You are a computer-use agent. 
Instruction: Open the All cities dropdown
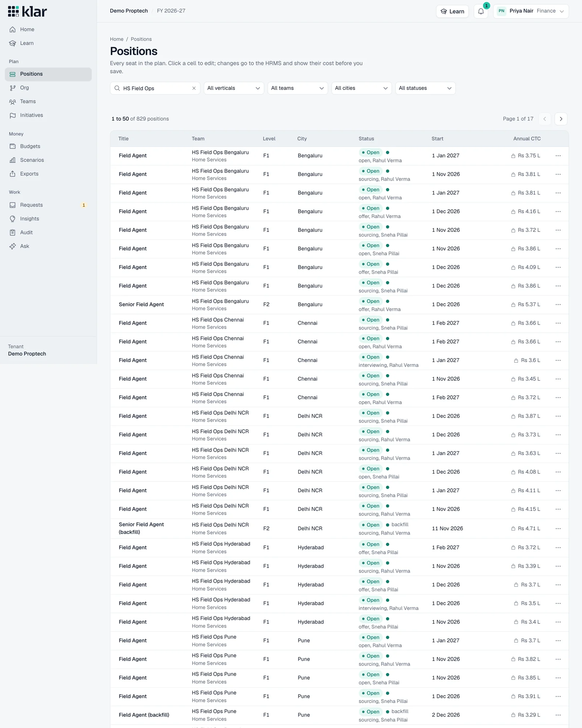361,88
